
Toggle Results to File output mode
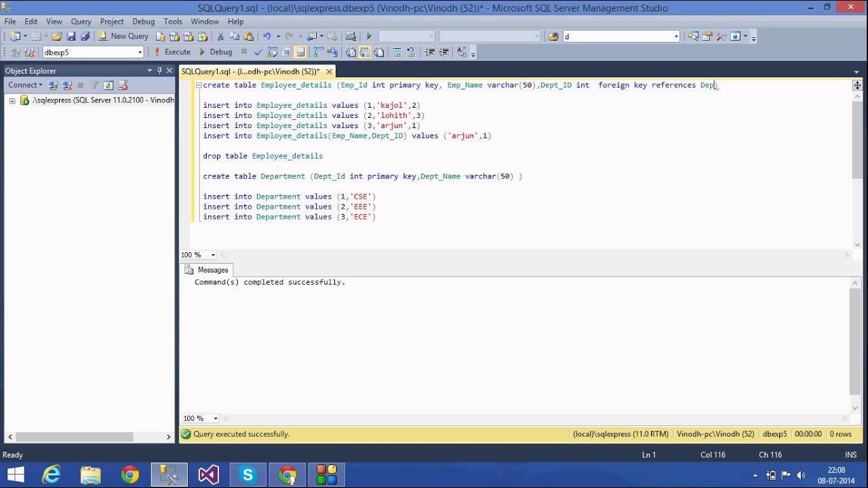coord(378,52)
